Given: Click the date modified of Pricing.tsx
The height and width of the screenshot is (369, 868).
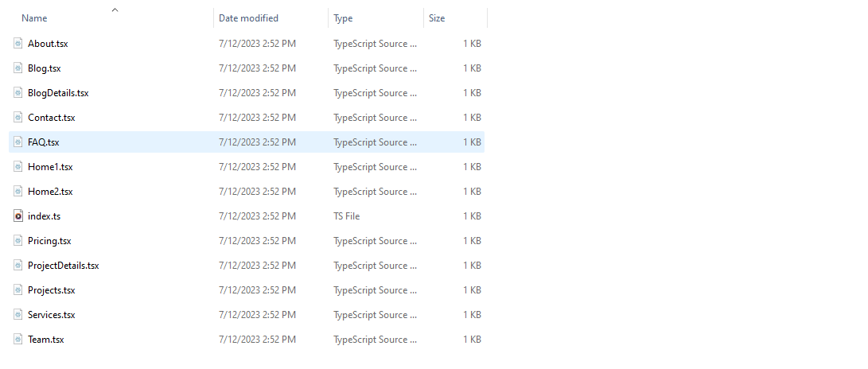Looking at the screenshot, I should click(258, 241).
